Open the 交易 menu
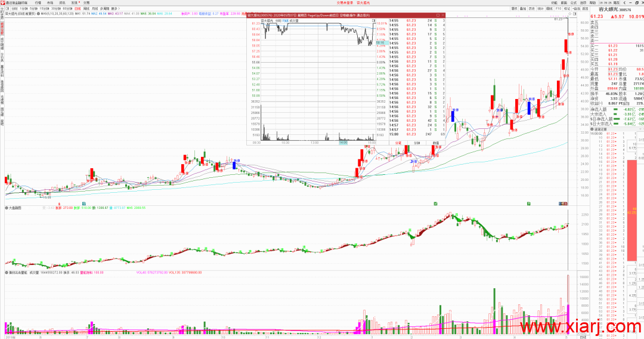The height and width of the screenshot is (339, 644). 86,3
